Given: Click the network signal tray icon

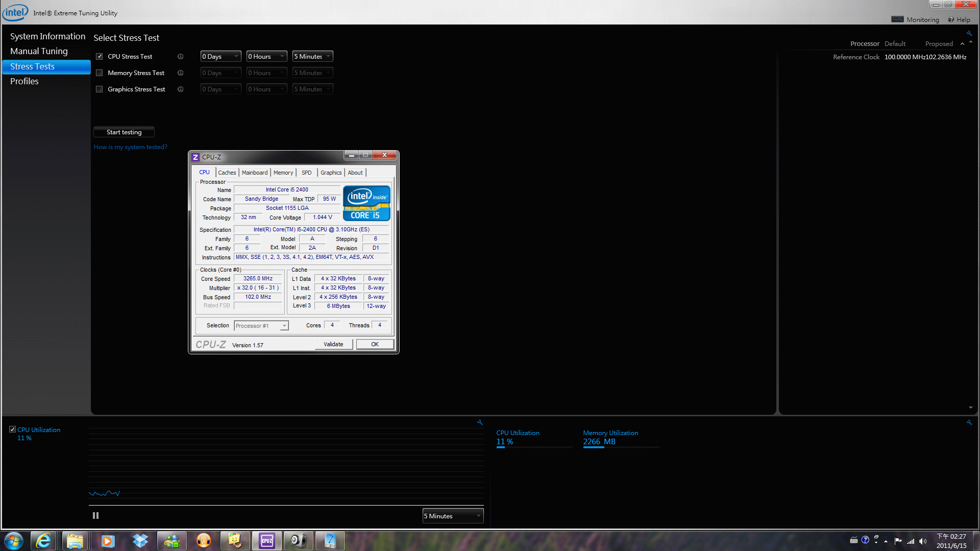Looking at the screenshot, I should coord(911,541).
